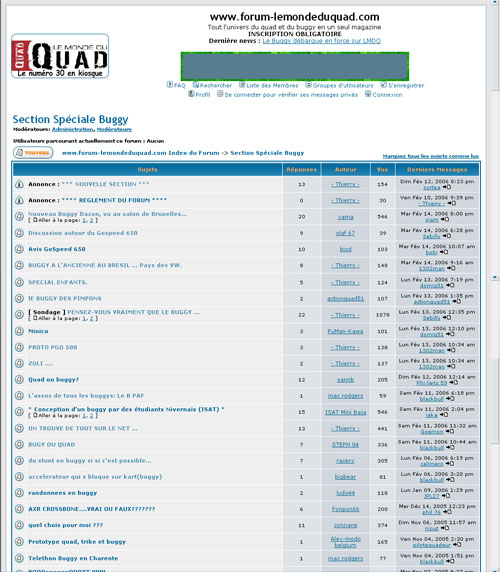Click the S'enregistrer register icon
Image resolution: width=500 pixels, height=572 pixels.
click(384, 85)
